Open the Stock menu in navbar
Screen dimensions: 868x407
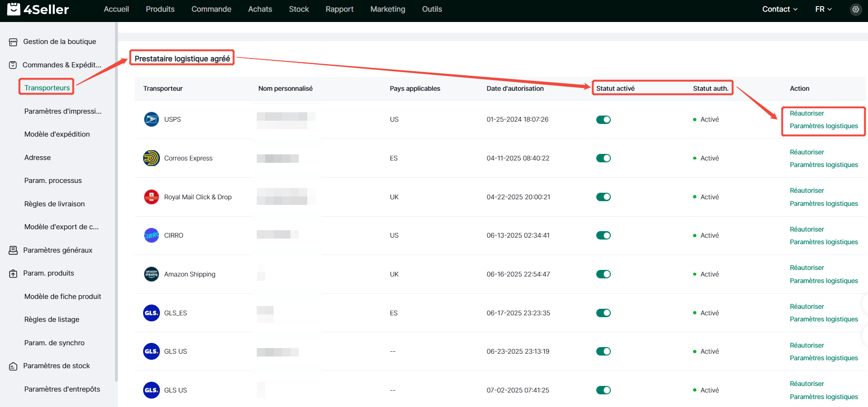point(299,9)
